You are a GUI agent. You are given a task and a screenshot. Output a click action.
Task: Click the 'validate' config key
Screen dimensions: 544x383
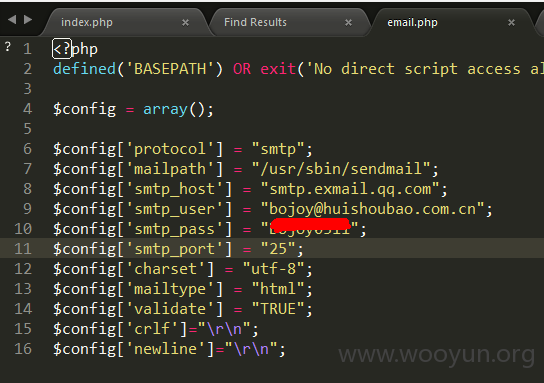click(170, 309)
